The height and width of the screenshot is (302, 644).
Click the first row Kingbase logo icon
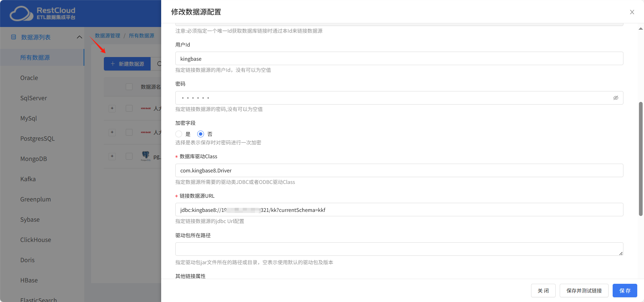(x=146, y=108)
